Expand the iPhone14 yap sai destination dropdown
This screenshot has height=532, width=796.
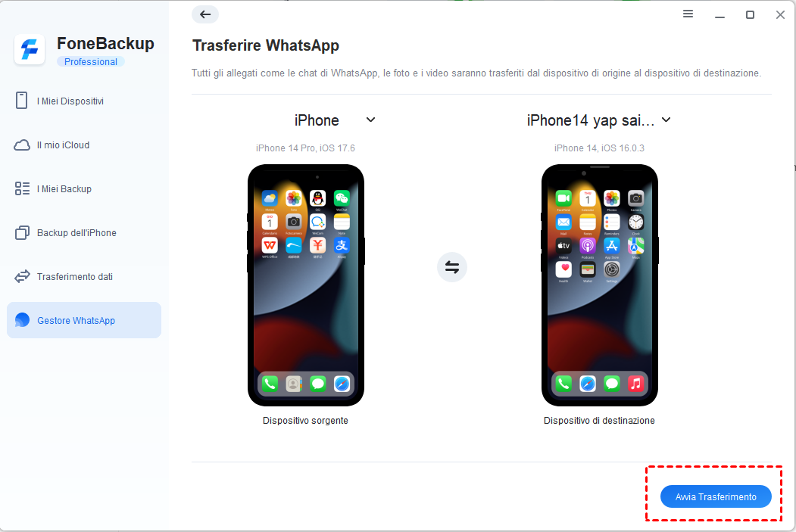pos(666,120)
